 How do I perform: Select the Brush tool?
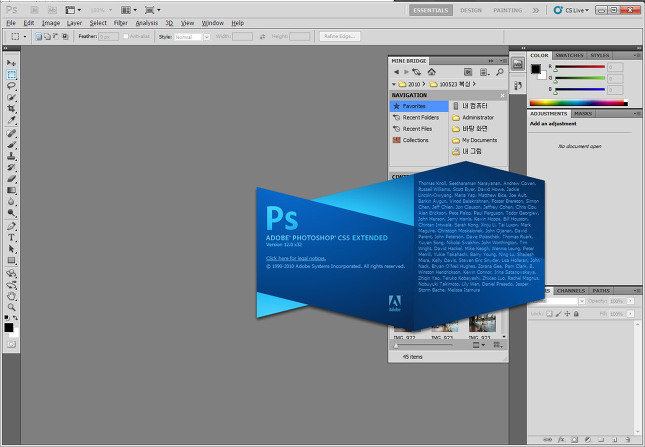(11, 145)
